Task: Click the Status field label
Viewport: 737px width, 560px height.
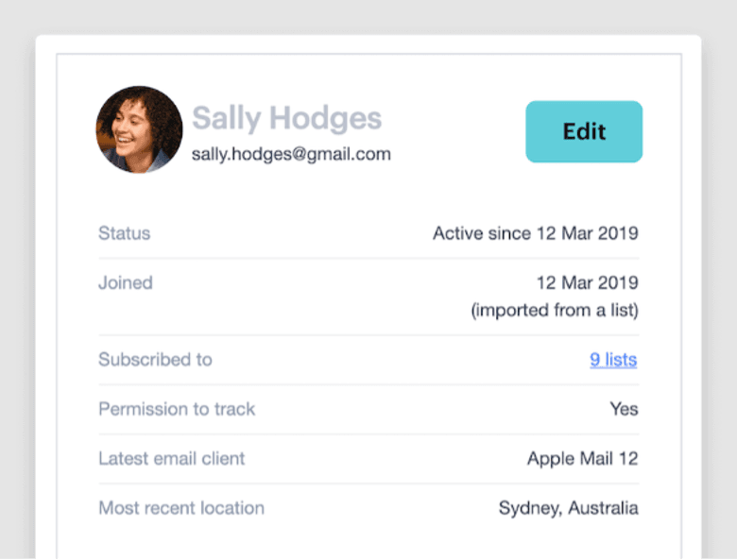Action: coord(124,233)
